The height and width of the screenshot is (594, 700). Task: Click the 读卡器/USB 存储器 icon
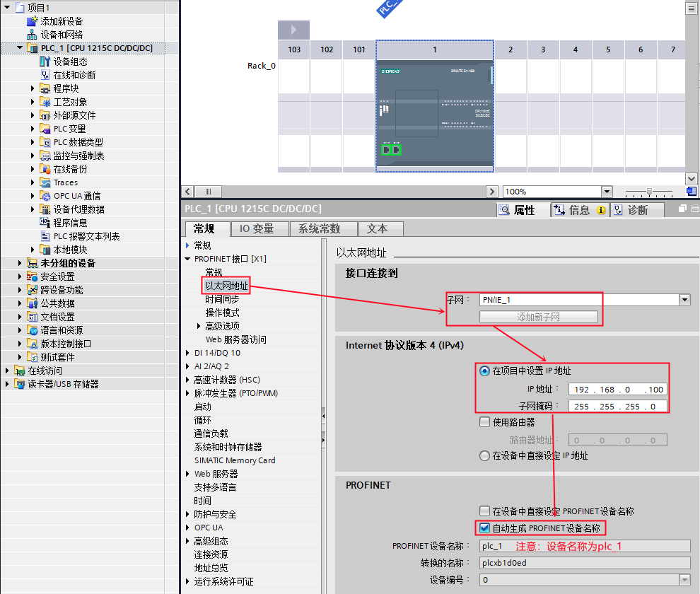[19, 384]
